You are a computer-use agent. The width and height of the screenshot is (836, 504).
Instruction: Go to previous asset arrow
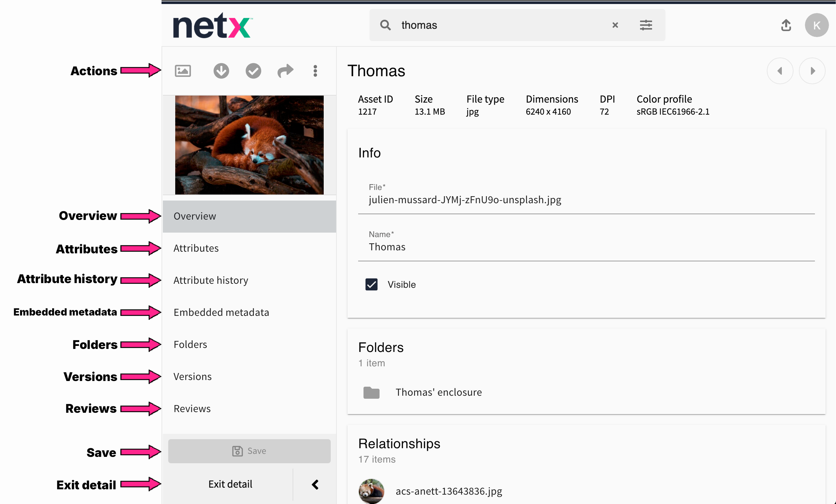point(780,71)
